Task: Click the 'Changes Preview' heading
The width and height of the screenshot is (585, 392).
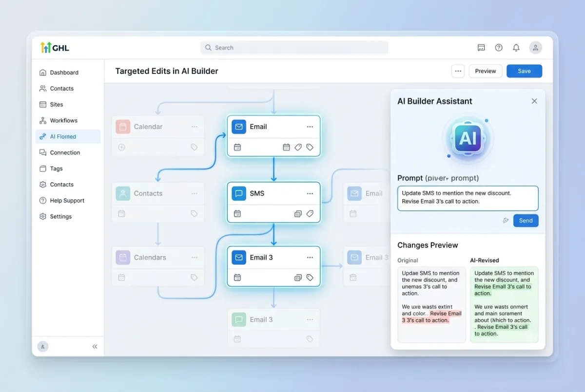Action: coord(428,245)
